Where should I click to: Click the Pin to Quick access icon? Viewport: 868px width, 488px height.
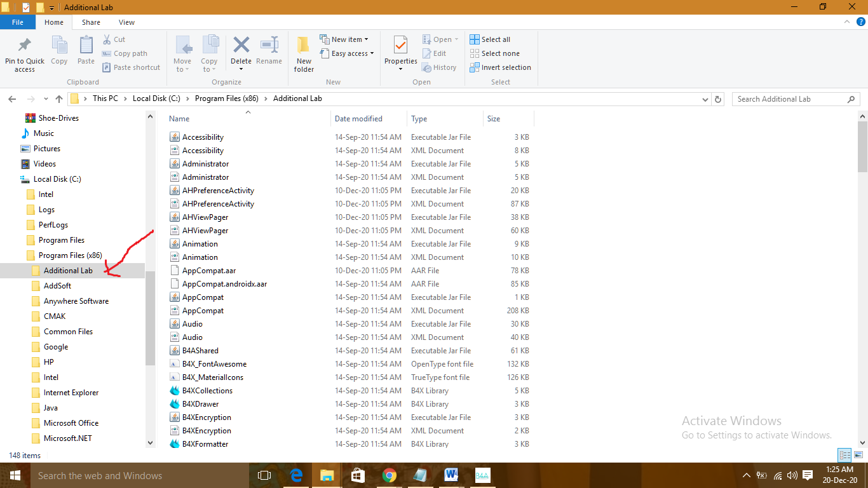(25, 46)
